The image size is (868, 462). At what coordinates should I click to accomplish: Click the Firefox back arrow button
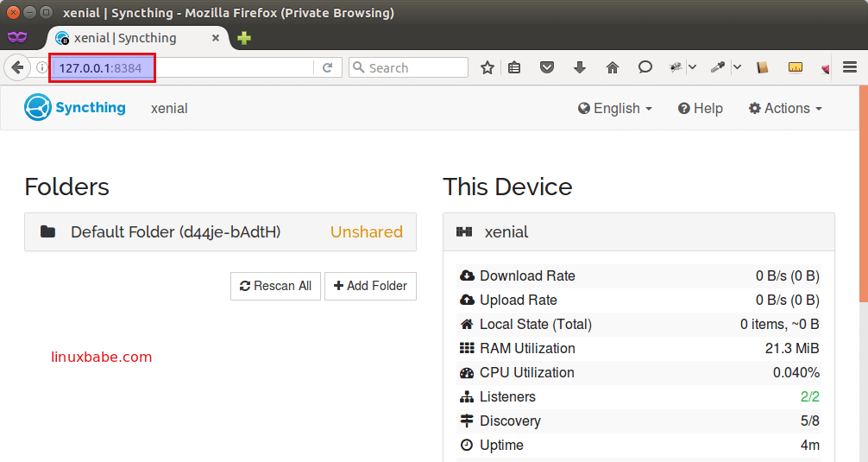(x=17, y=67)
